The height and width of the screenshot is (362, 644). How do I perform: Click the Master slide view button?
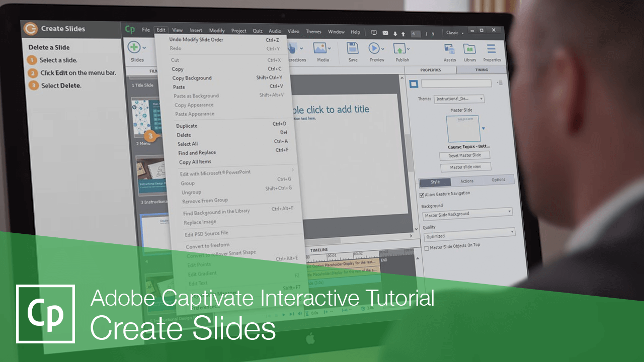tap(466, 167)
